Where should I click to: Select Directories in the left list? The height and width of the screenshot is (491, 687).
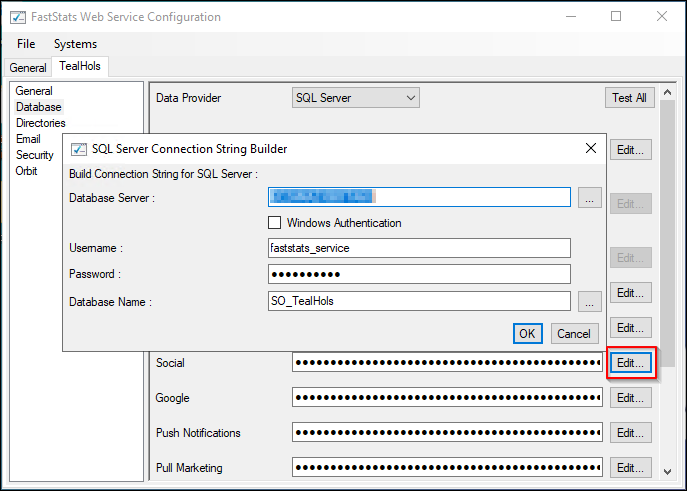(x=40, y=123)
